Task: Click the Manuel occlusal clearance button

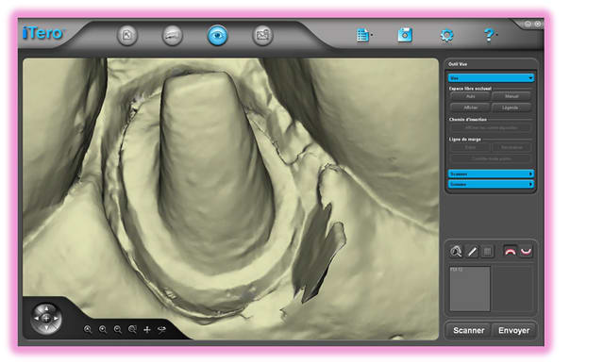Action: pos(512,96)
